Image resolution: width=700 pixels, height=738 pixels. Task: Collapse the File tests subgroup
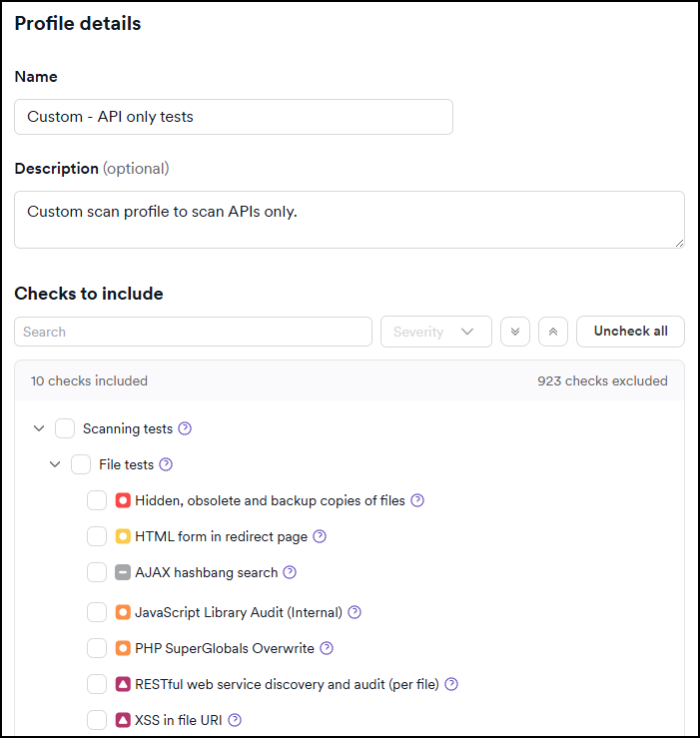[55, 464]
